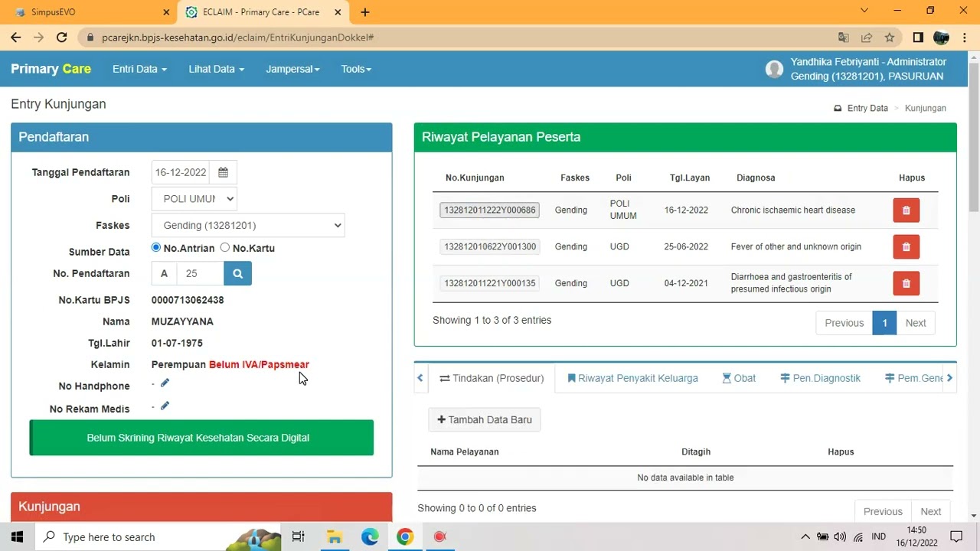Screen dimensions: 980x551
Task: Open the Poli dropdown showing POLI UMUM
Action: (194, 199)
